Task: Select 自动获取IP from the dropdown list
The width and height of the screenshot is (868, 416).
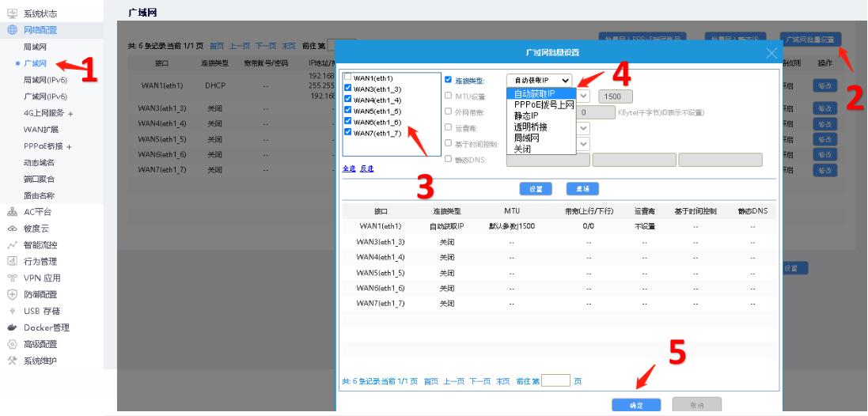Action: [x=541, y=93]
